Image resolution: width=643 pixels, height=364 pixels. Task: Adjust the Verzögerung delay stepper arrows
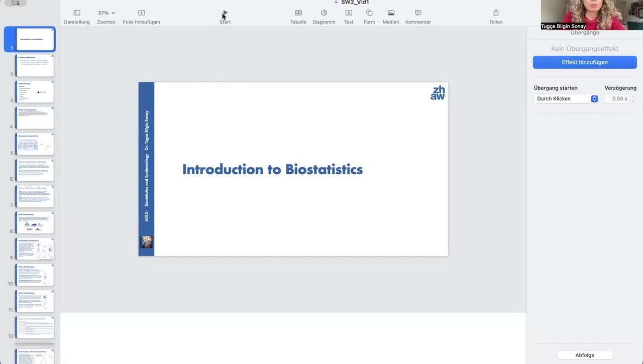(633, 99)
